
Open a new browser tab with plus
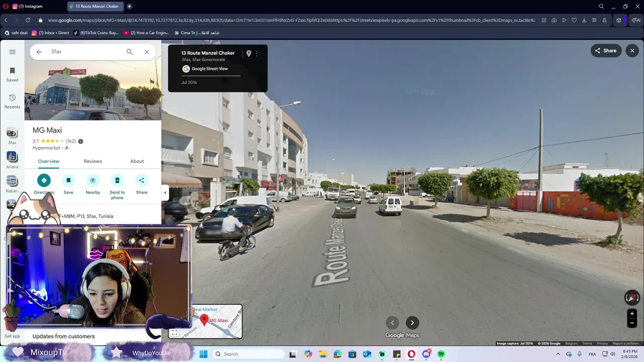pos(129,7)
